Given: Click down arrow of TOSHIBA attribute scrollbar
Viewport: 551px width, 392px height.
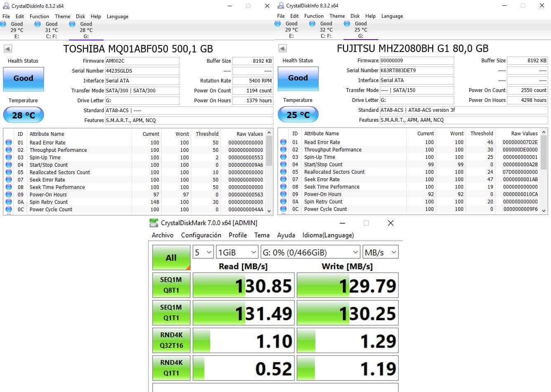Looking at the screenshot, I should (270, 211).
